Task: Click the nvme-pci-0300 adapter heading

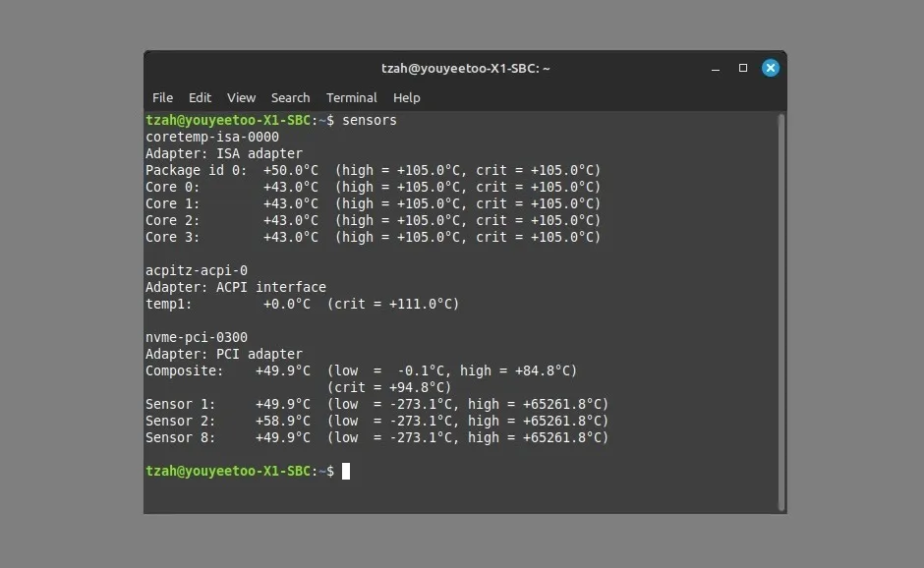Action: pos(199,337)
